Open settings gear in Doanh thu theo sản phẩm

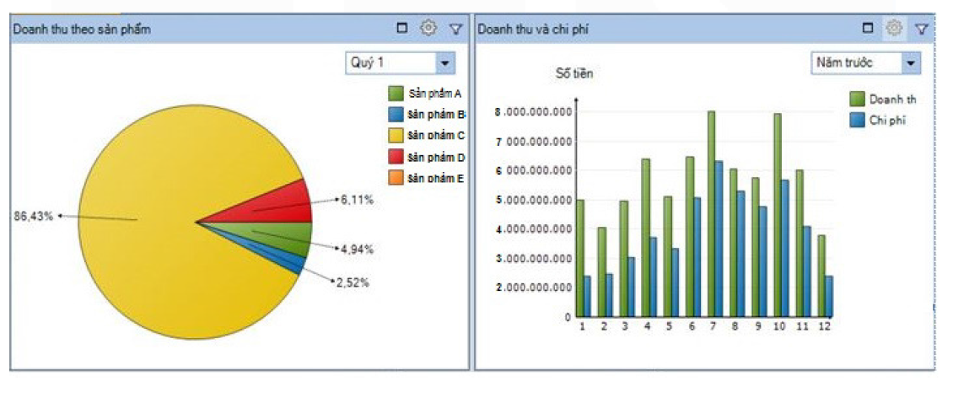[428, 29]
